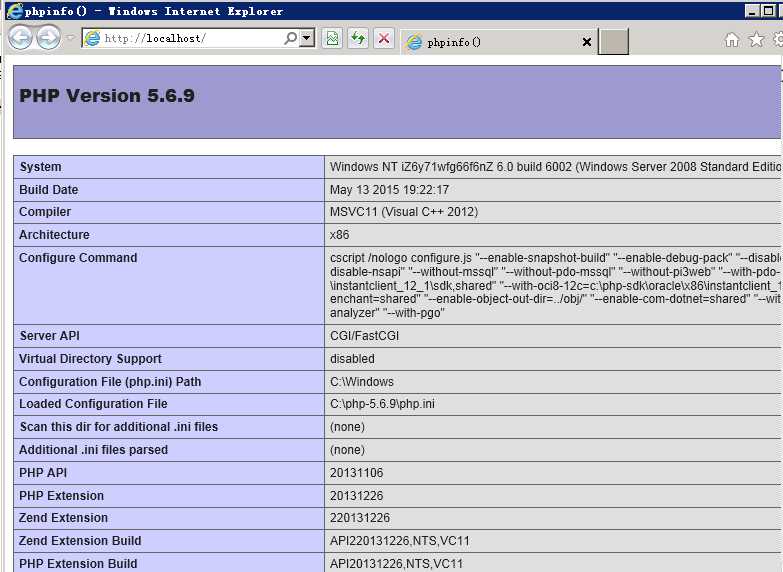The width and height of the screenshot is (783, 572).
Task: Open Favorites star icon
Action: pyautogui.click(x=756, y=39)
